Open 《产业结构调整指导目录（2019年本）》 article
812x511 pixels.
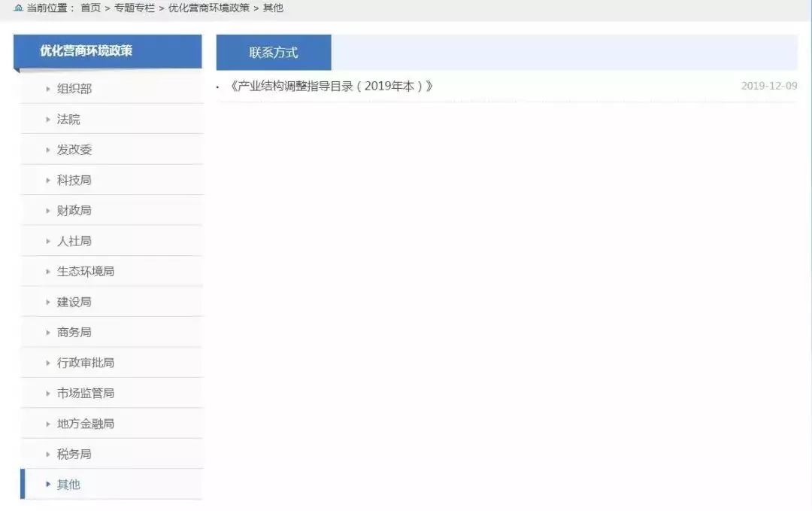330,86
